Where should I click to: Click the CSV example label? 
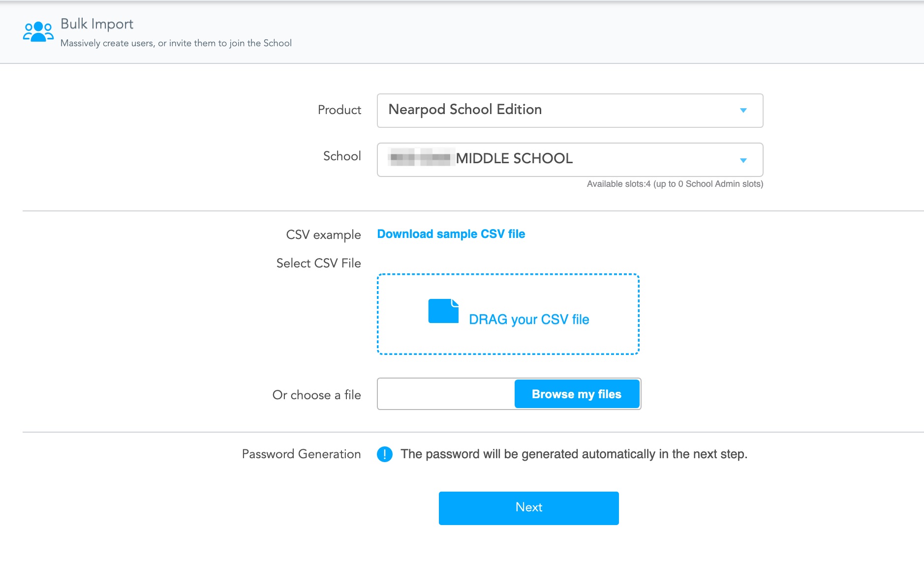point(323,235)
